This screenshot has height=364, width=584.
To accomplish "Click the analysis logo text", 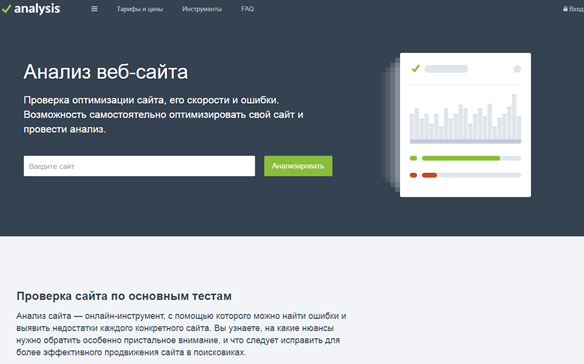I will click(x=37, y=9).
